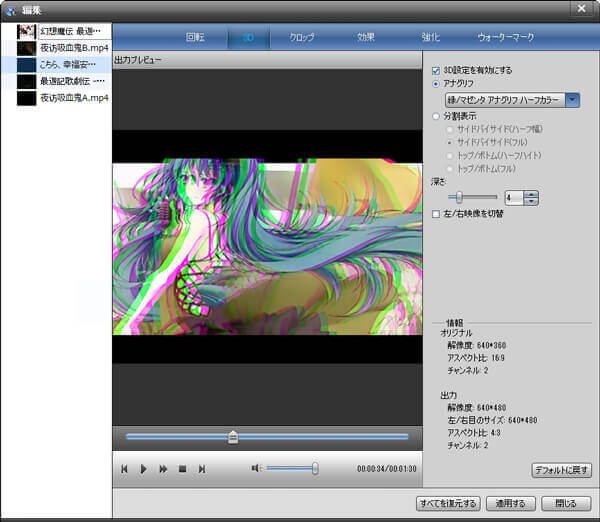Image resolution: width=600 pixels, height=522 pixels.
Task: Select 幻想魔伝 最遊… file name
Action: pyautogui.click(x=70, y=31)
